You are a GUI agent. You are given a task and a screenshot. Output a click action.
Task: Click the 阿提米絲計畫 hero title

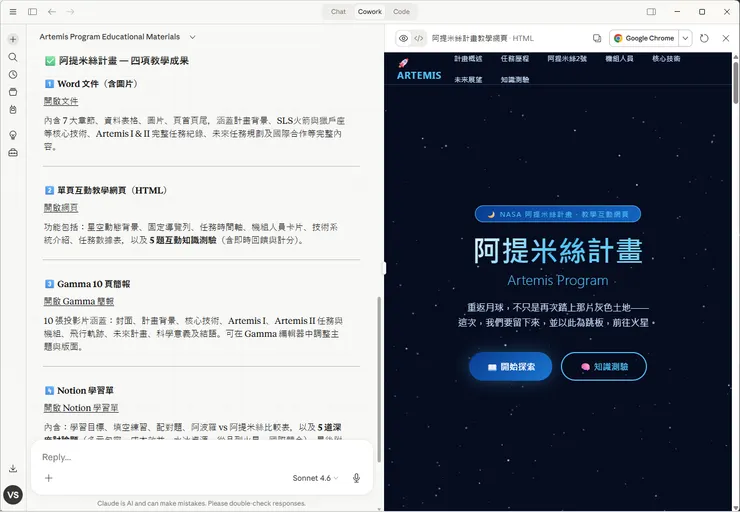tap(558, 250)
